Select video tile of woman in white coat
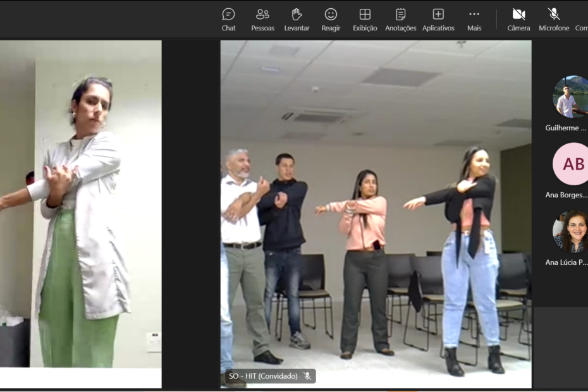Viewport: 588px width, 392px height. [81, 214]
